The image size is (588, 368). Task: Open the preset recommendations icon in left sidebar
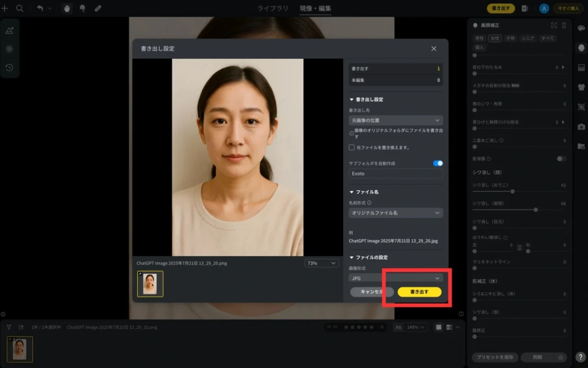click(x=9, y=30)
